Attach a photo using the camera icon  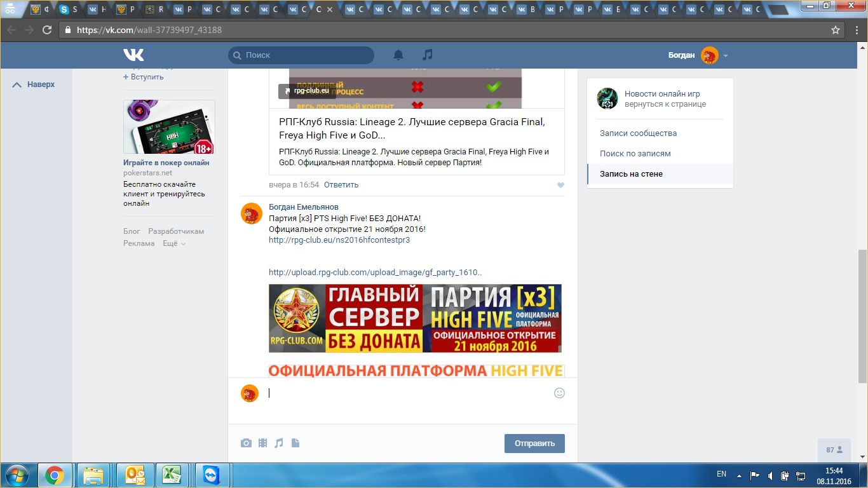pos(246,443)
